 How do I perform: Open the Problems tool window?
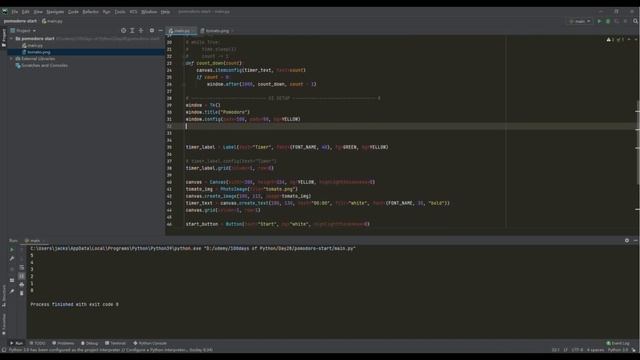tap(63, 343)
